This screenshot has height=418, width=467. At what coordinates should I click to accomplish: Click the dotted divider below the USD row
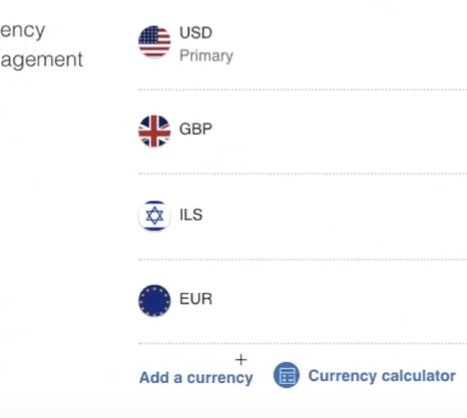coord(303,90)
